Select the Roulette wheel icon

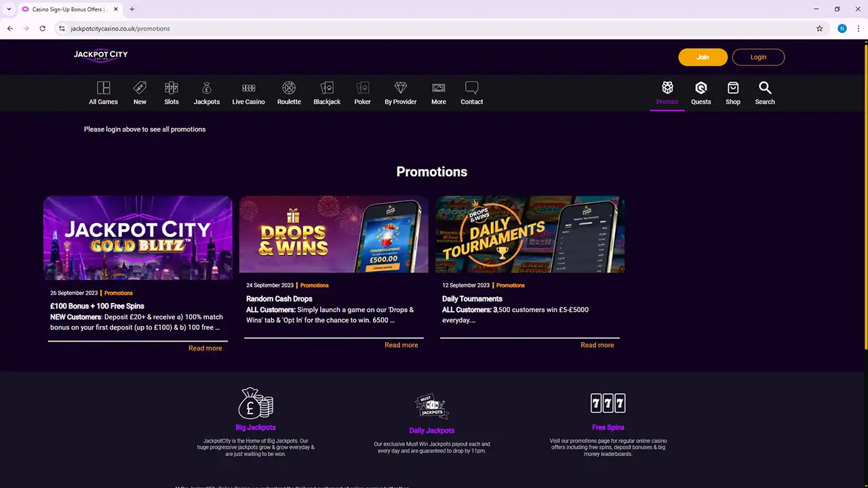[289, 88]
